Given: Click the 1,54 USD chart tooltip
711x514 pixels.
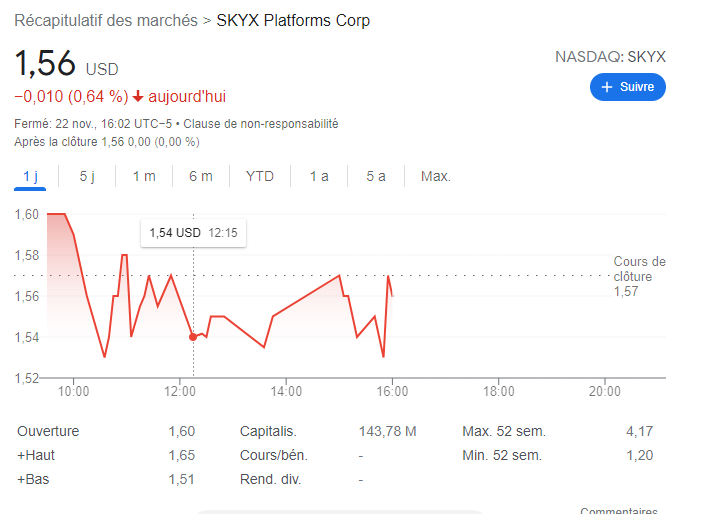Looking at the screenshot, I should (194, 233).
